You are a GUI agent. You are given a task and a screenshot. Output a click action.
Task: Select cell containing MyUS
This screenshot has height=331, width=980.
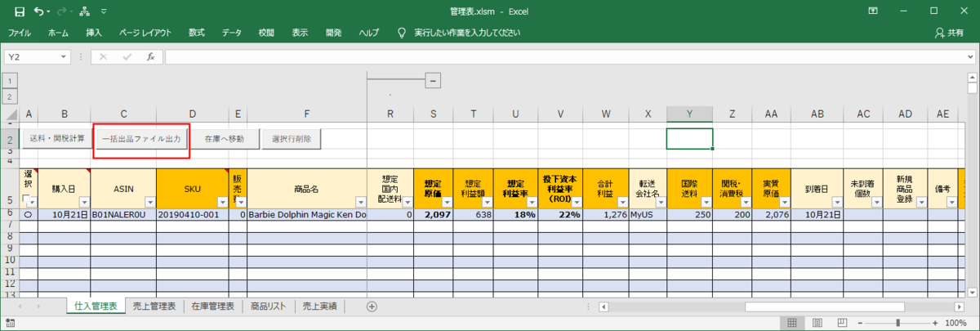click(x=648, y=215)
